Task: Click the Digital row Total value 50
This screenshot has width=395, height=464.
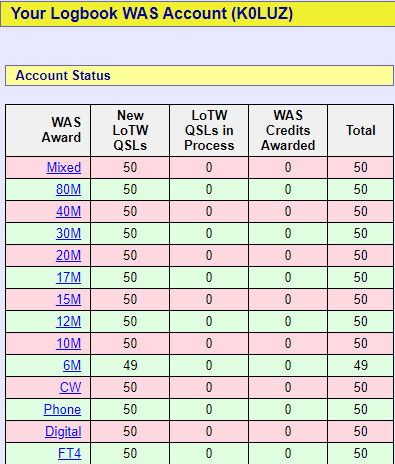Action: coord(361,431)
